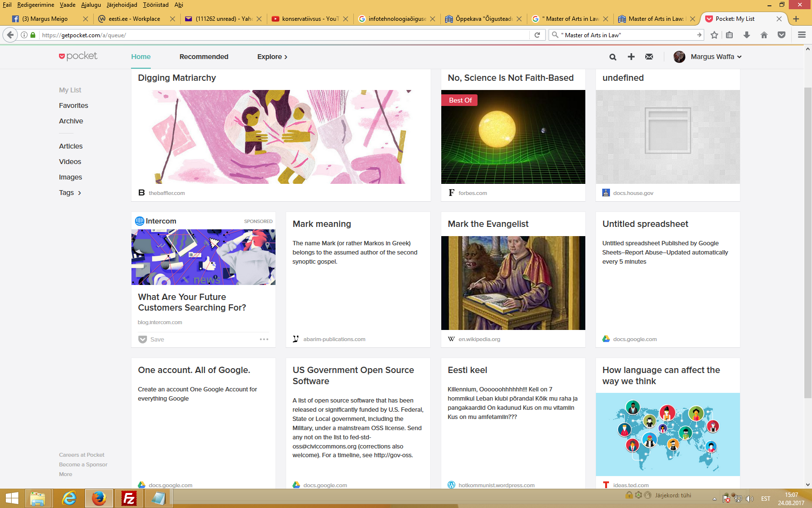Click the search go arrow icon
Viewport: 812px width, 508px height.
tap(699, 35)
